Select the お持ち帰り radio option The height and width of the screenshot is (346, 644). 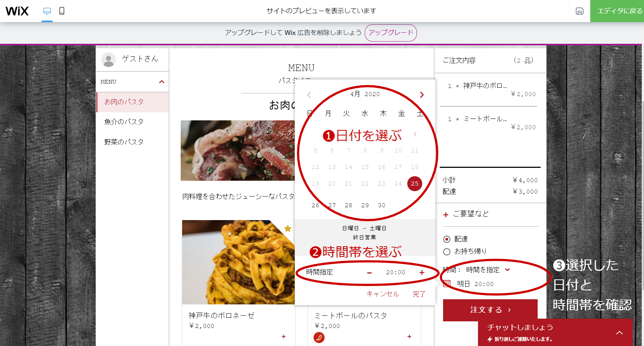pos(447,252)
